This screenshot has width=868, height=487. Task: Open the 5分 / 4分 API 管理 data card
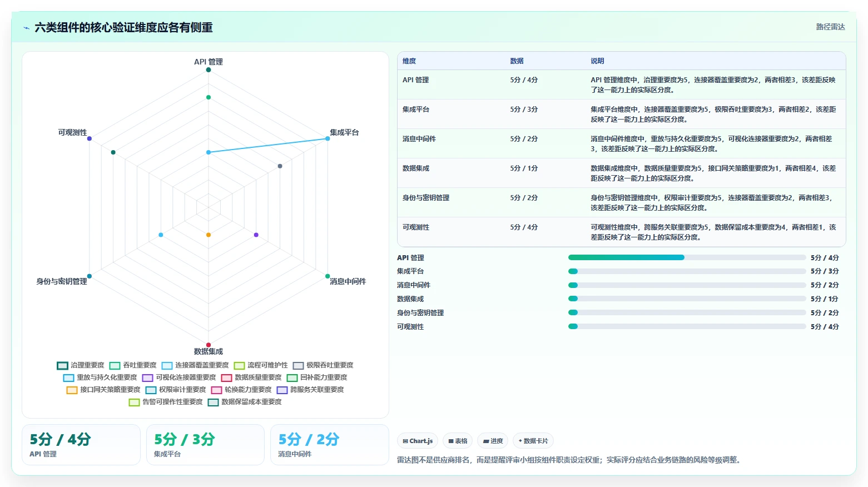[x=81, y=445]
